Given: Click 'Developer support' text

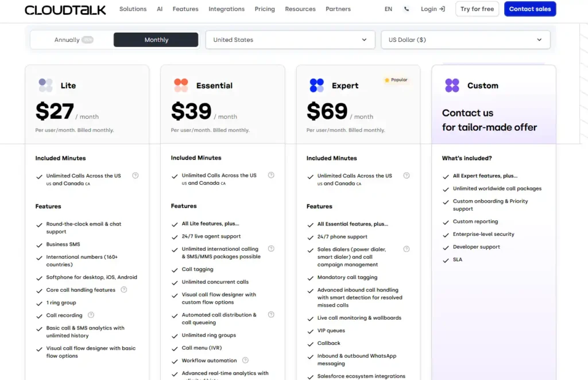Looking at the screenshot, I should [476, 247].
